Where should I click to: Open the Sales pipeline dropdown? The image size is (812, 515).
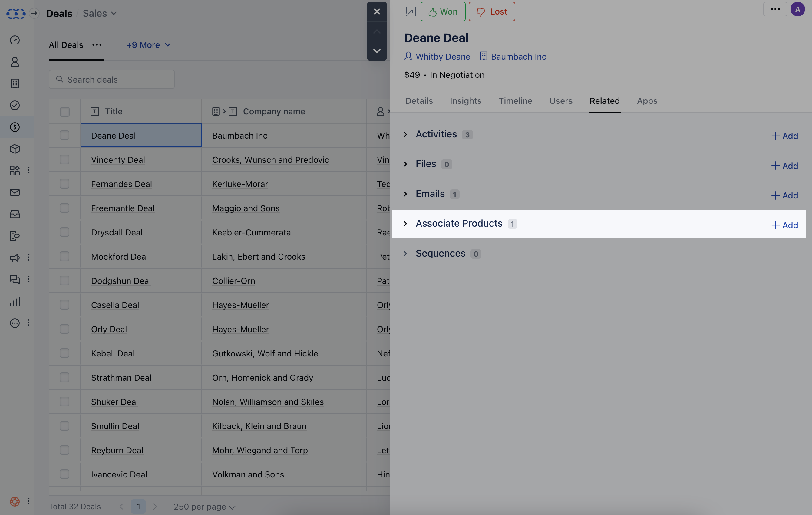[100, 14]
